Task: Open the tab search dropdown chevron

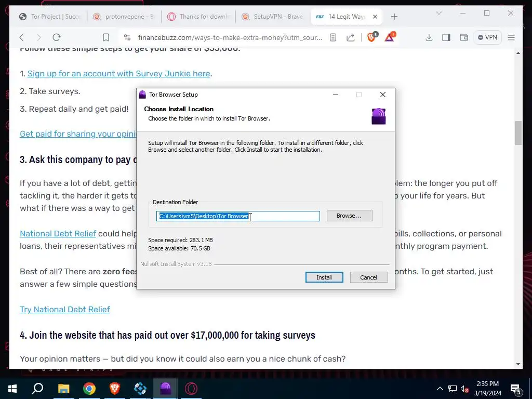Action: tap(438, 13)
